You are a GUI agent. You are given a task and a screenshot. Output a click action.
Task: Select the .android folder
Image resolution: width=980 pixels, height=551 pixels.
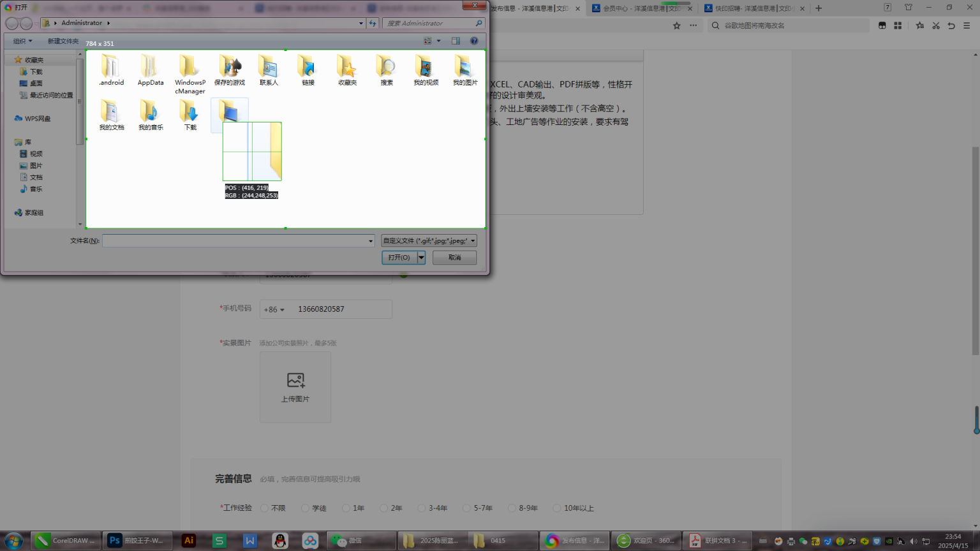112,70
